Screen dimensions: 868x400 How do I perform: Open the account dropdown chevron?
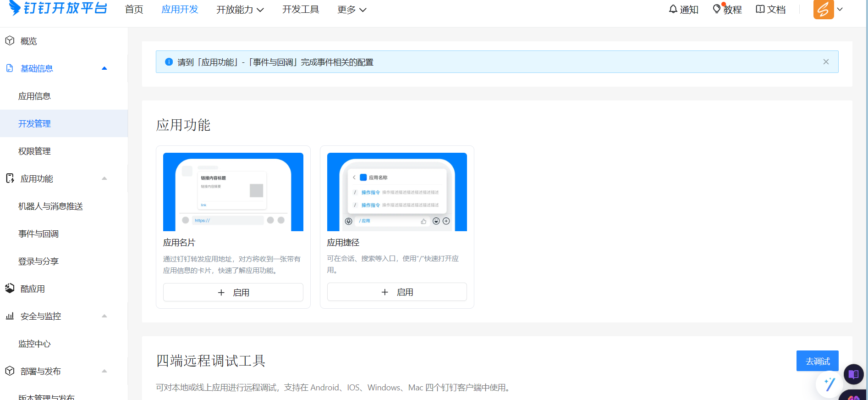(x=840, y=9)
